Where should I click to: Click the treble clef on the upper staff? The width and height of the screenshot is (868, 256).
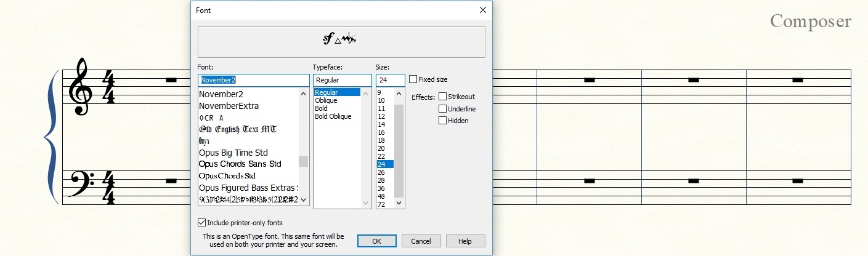(x=80, y=87)
